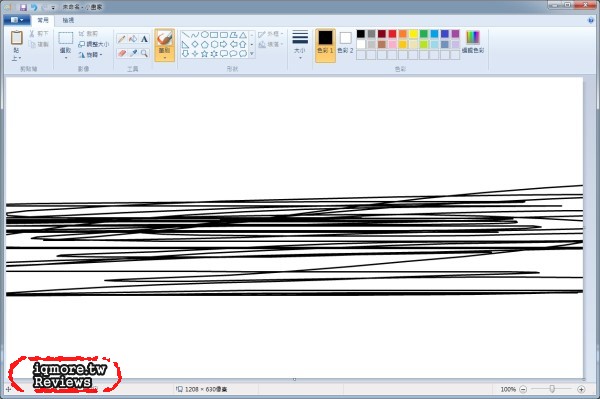Click the zoom in plus button
This screenshot has width=600, height=399.
click(x=581, y=389)
